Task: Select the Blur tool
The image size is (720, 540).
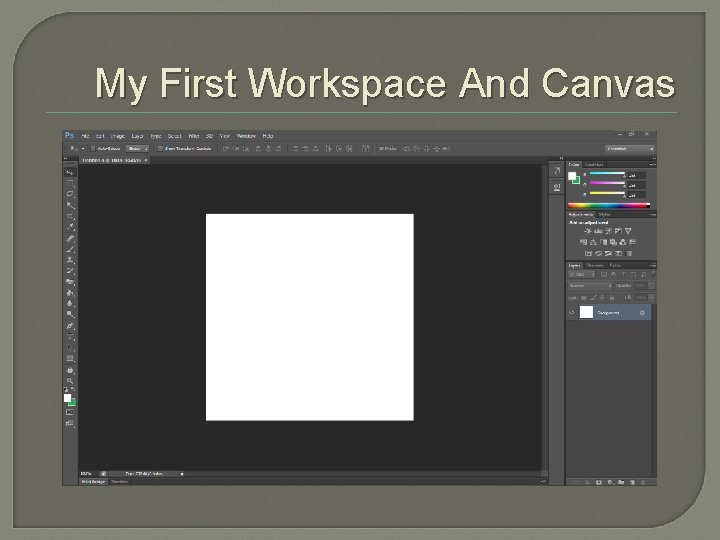Action: pyautogui.click(x=70, y=304)
